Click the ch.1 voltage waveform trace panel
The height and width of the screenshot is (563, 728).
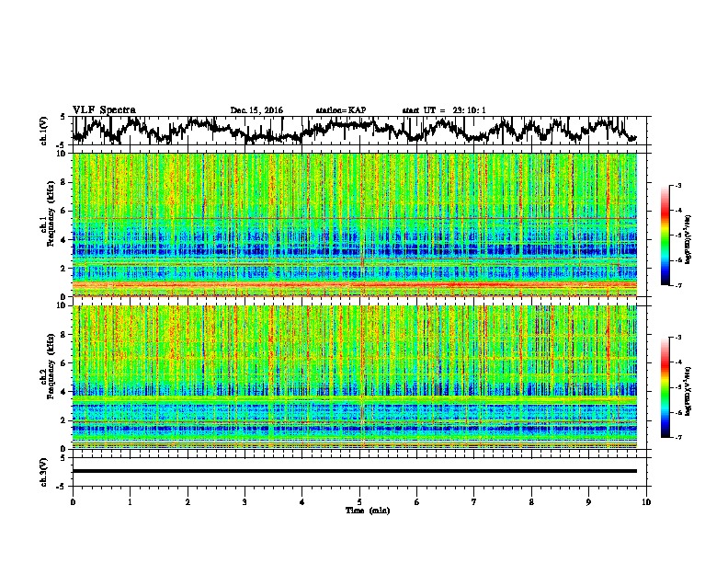(361, 131)
